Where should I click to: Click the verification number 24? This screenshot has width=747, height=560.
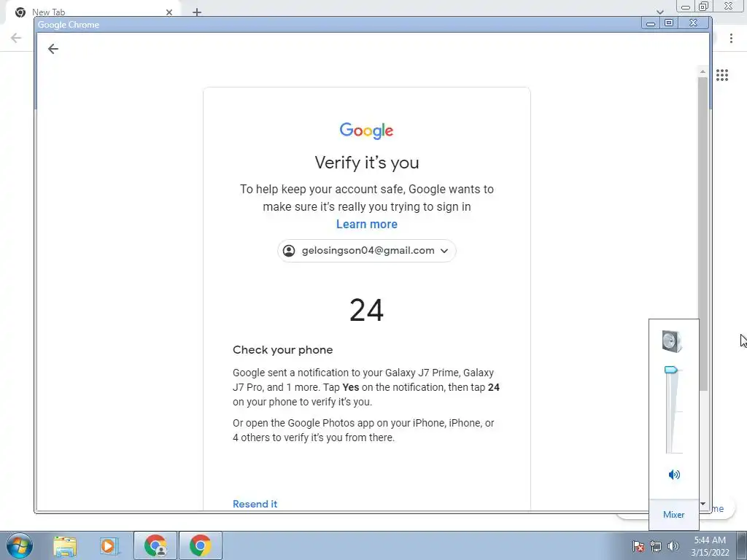[366, 310]
